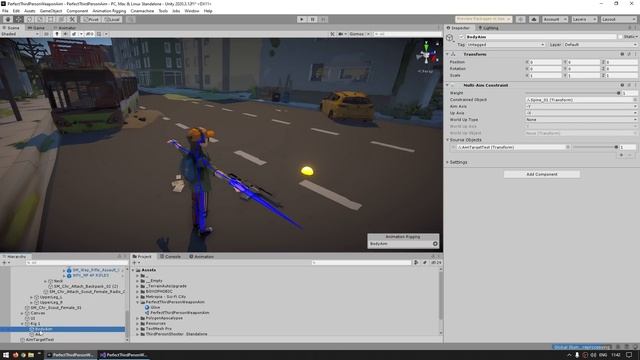Open the Animation Rigging menu
The width and height of the screenshot is (640, 360).
pyautogui.click(x=109, y=11)
